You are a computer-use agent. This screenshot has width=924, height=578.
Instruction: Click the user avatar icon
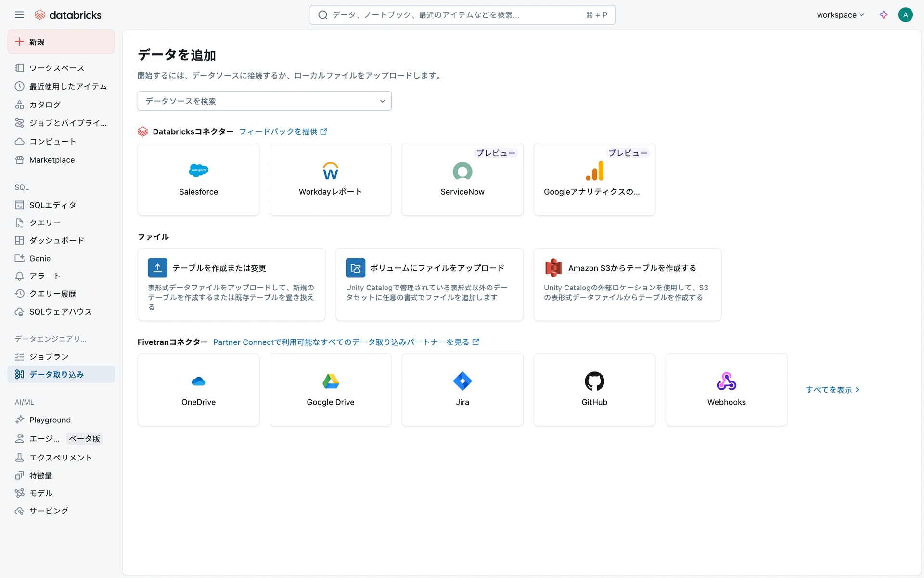pyautogui.click(x=905, y=15)
